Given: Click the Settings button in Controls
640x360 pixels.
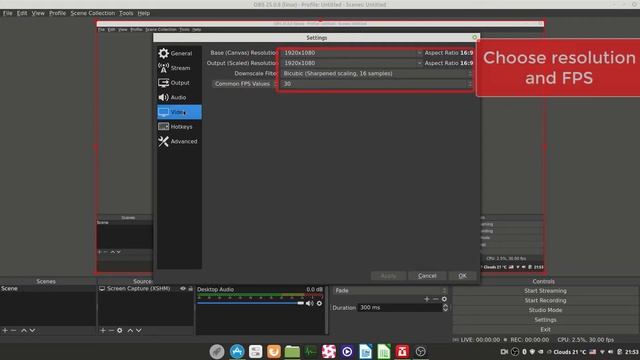Looking at the screenshot, I should click(545, 320).
